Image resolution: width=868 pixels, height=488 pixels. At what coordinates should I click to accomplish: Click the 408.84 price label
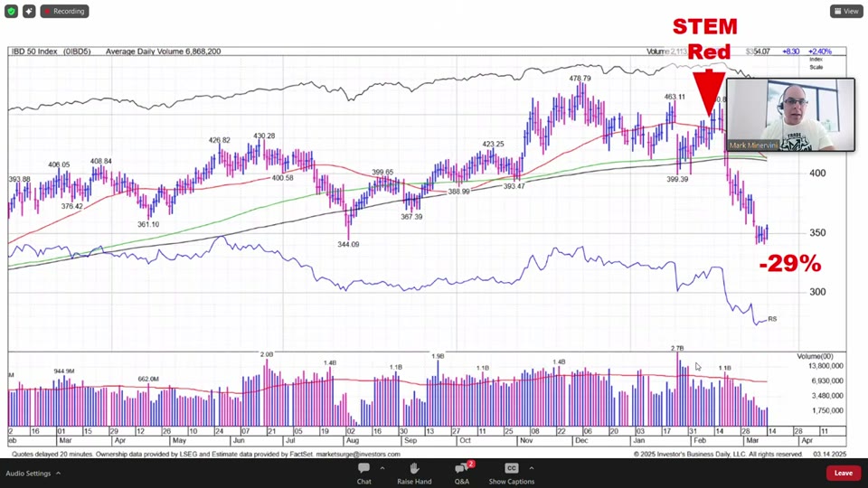(100, 162)
